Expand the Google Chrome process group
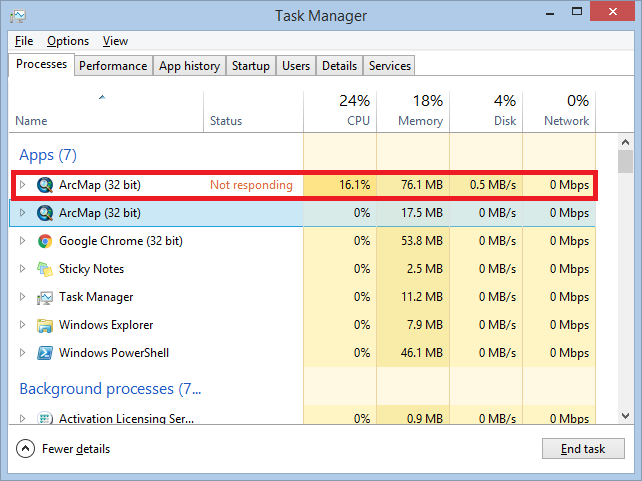642x481 pixels. coord(23,241)
